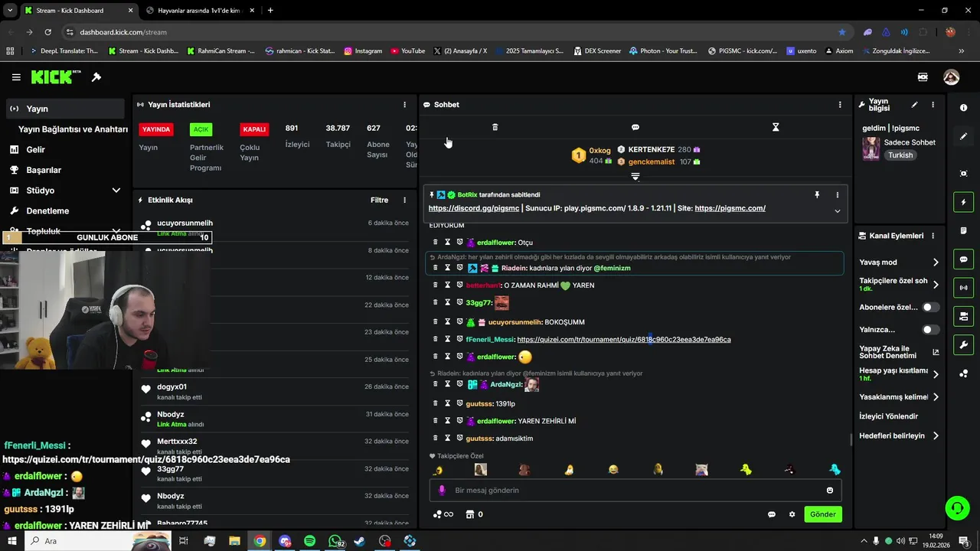Open YouTube bookmark in bookmarks bar
The width and height of the screenshot is (980, 551).
pos(408,51)
